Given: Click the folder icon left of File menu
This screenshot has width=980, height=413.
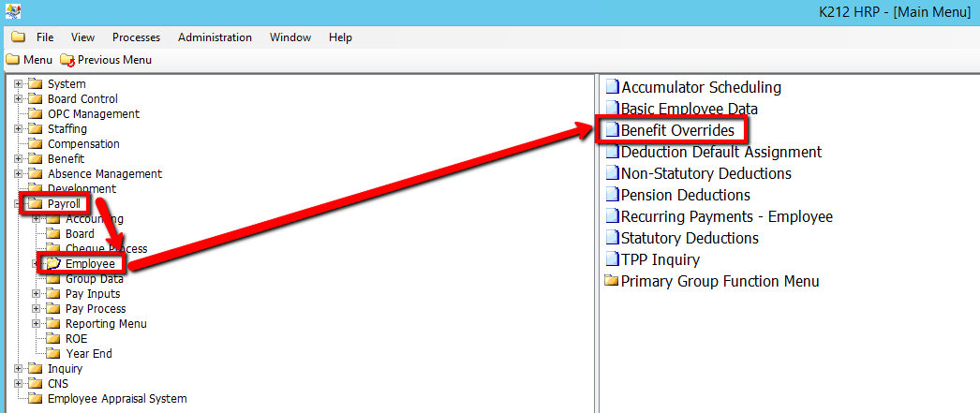Looking at the screenshot, I should 18,37.
